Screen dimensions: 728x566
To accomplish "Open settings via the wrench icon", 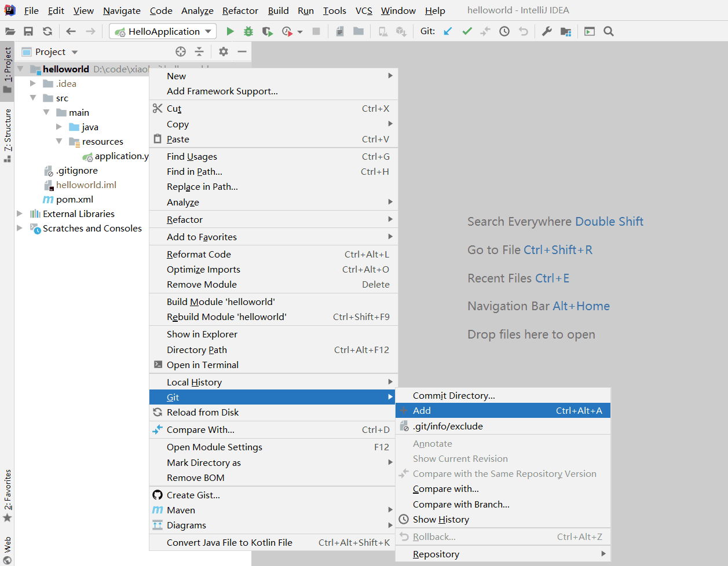I will 547,31.
